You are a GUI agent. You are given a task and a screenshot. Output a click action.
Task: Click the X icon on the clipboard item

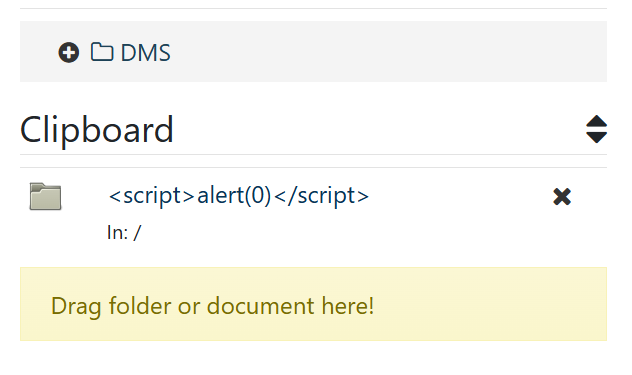click(x=562, y=197)
